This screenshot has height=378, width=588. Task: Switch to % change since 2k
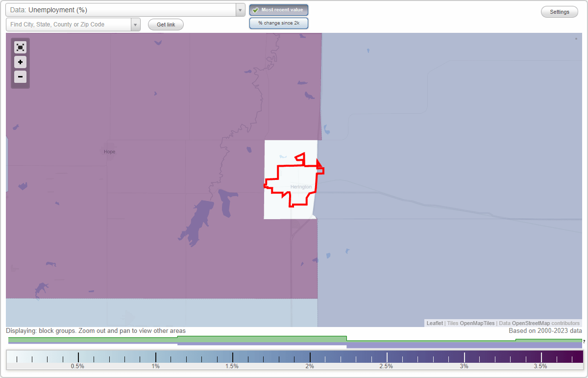pos(279,23)
